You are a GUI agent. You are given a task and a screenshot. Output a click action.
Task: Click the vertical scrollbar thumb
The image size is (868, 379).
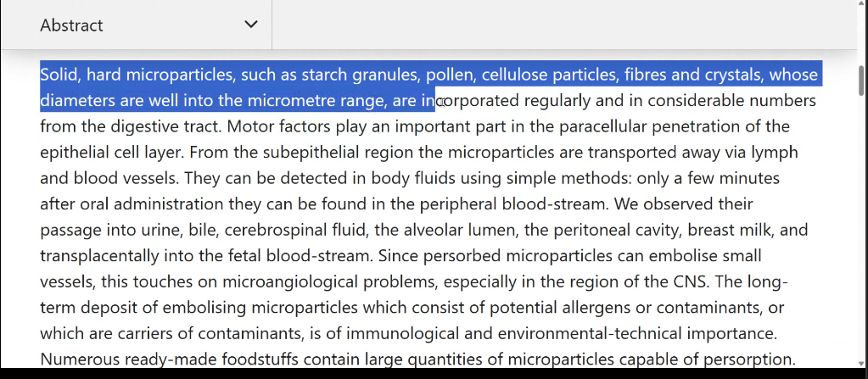861,81
